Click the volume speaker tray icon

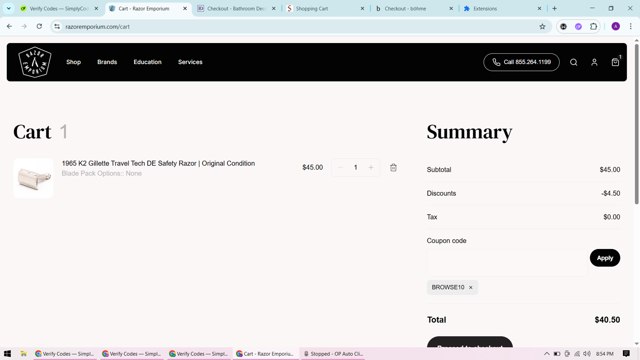click(x=587, y=353)
